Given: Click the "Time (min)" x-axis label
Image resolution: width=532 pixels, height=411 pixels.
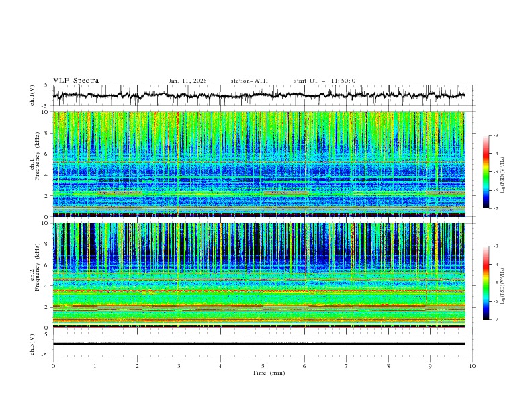Looking at the screenshot, I should coord(269,373).
